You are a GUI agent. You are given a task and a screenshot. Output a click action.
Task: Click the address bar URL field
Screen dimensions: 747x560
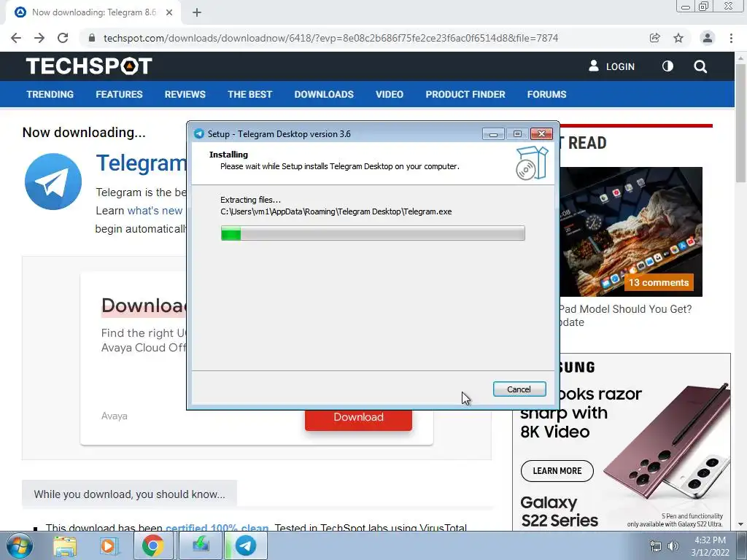[x=330, y=38]
